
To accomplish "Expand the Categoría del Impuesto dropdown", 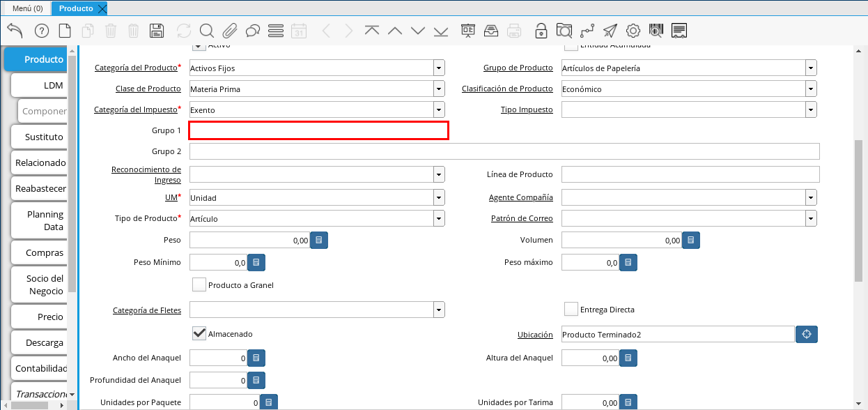I will [439, 109].
